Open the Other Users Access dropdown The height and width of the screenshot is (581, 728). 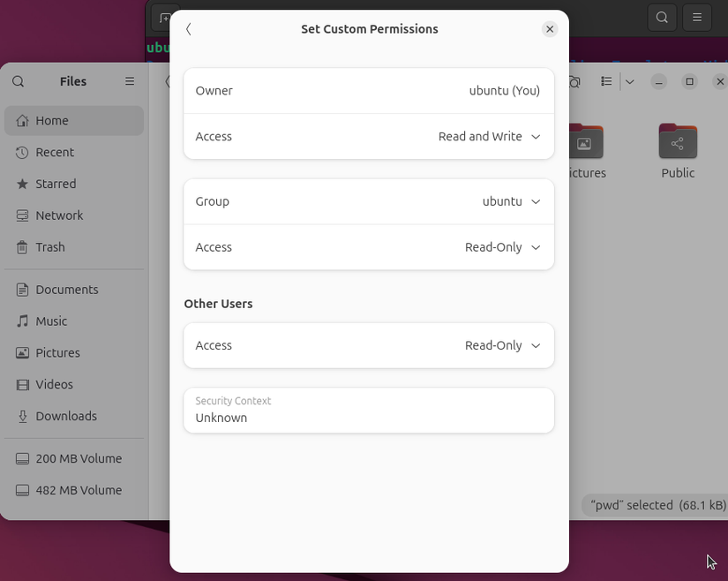(x=502, y=345)
